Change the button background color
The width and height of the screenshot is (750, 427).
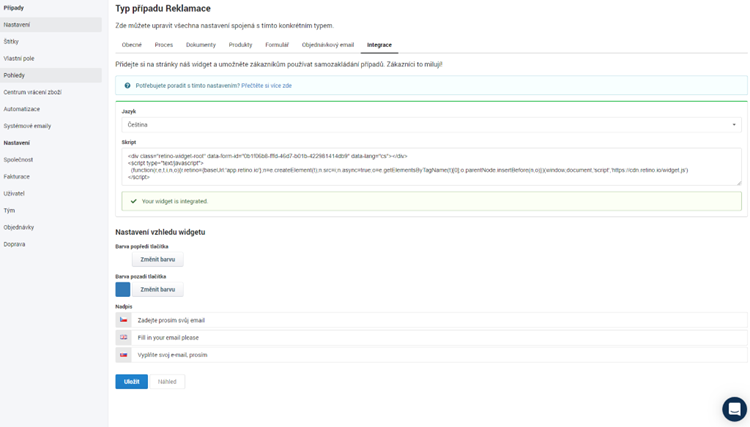point(158,289)
